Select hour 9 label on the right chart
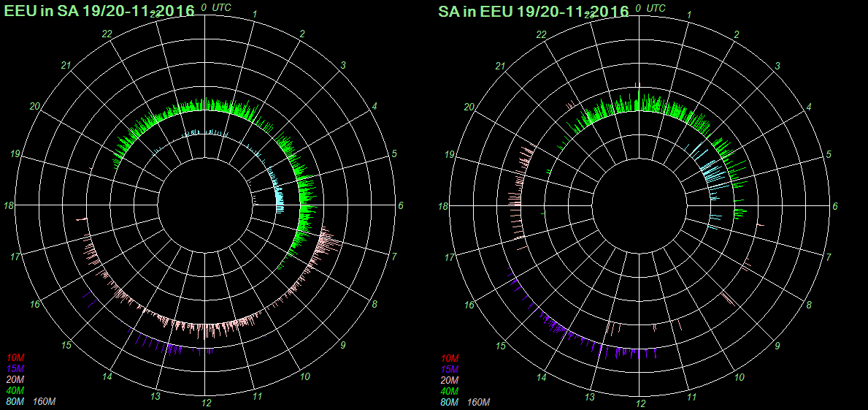The height and width of the screenshot is (410, 868). coord(777,346)
